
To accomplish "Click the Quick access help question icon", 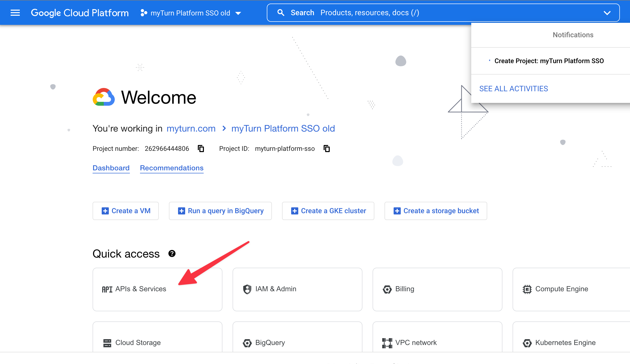I will (172, 253).
